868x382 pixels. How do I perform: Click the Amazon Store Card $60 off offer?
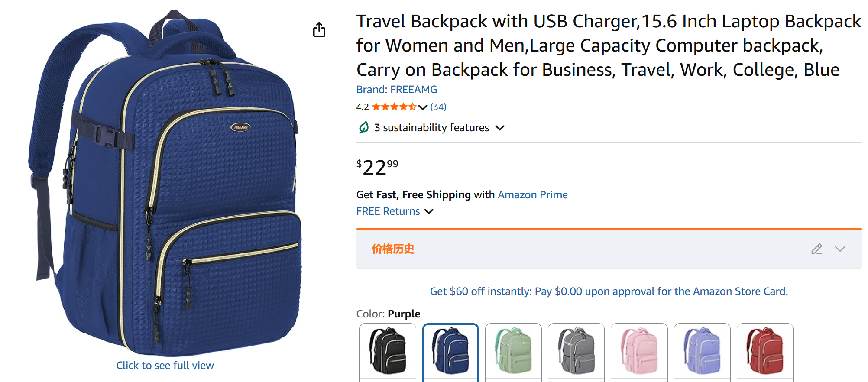tap(609, 291)
